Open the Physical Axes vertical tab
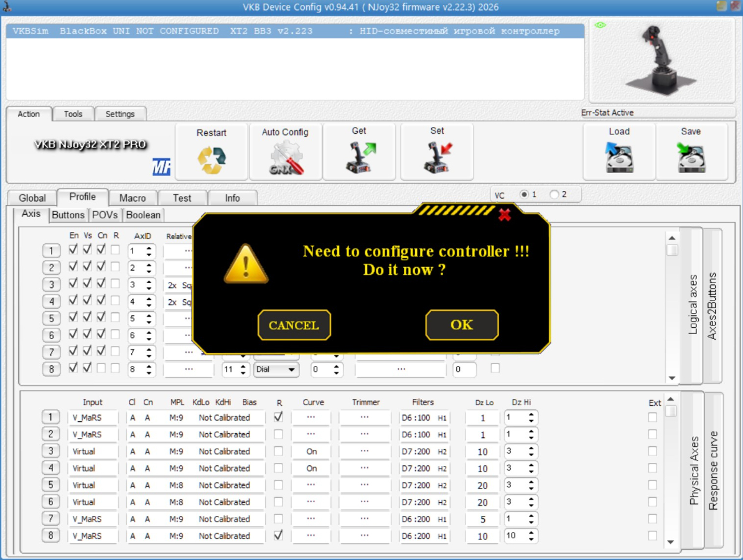Image resolution: width=743 pixels, height=560 pixels. click(x=694, y=470)
